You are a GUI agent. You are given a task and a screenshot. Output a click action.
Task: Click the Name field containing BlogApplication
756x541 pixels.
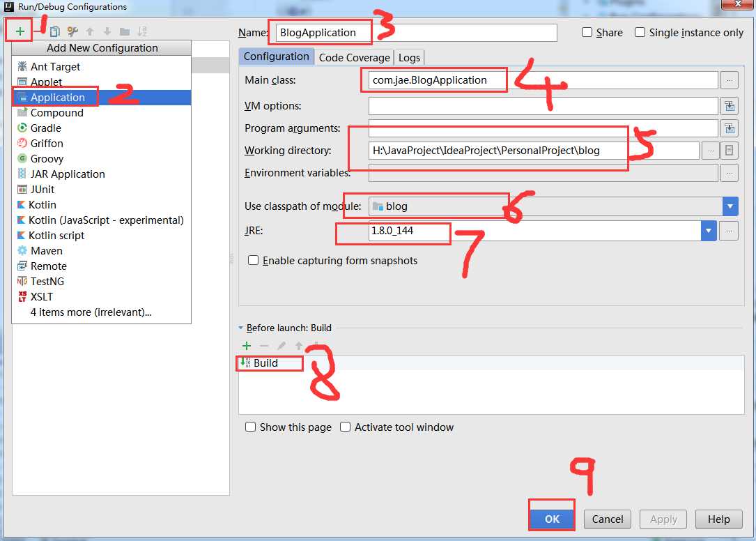click(x=417, y=33)
